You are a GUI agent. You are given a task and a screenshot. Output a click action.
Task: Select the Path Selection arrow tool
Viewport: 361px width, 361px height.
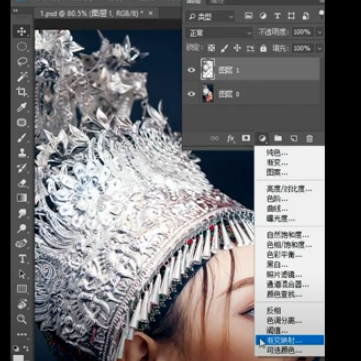click(22, 274)
